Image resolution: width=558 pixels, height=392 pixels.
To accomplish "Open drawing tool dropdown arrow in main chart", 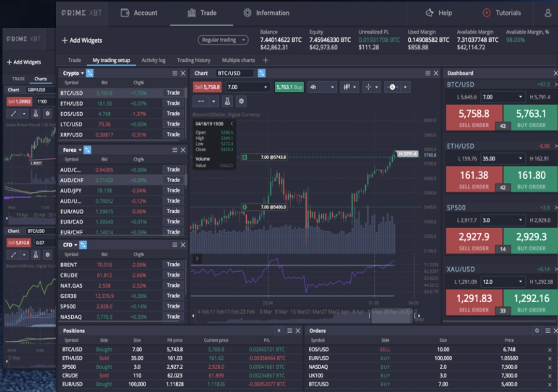I will [214, 101].
